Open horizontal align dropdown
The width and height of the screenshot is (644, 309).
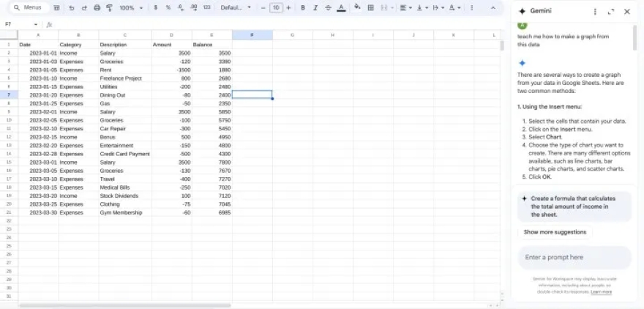point(405,8)
